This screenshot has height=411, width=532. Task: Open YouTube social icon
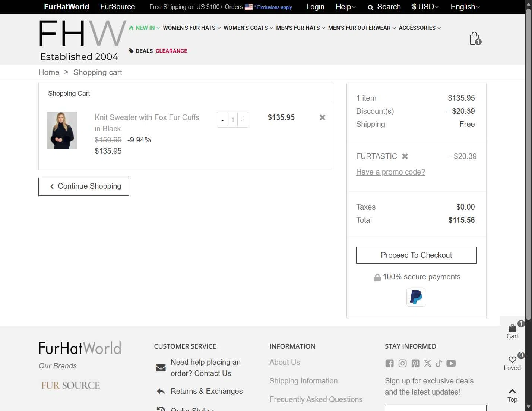(x=451, y=363)
